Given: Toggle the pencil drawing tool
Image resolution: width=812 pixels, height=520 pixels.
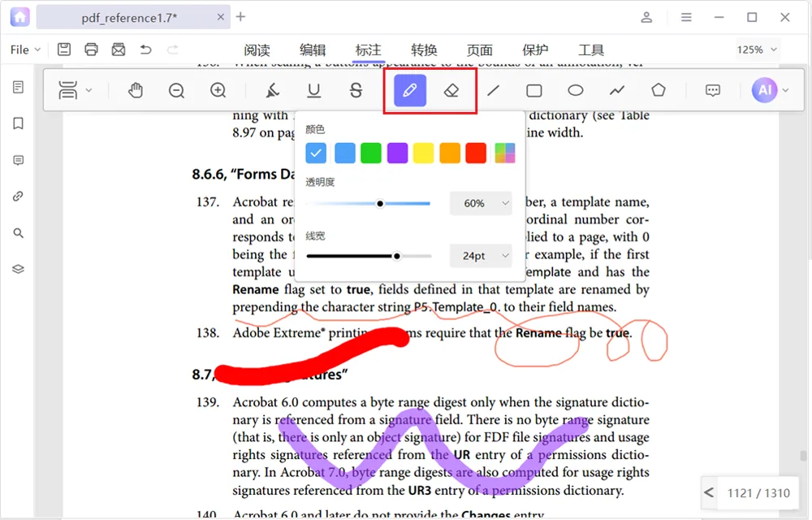Looking at the screenshot, I should [409, 90].
